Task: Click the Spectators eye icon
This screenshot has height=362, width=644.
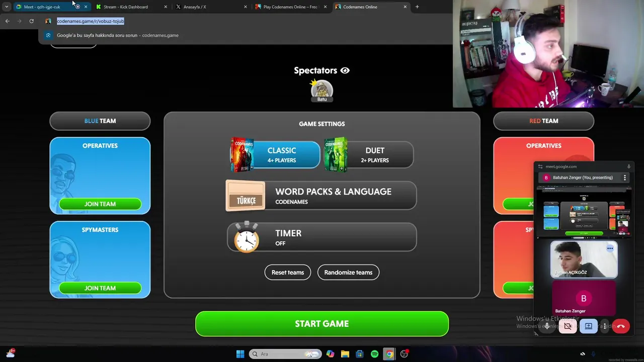Action: [x=345, y=70]
